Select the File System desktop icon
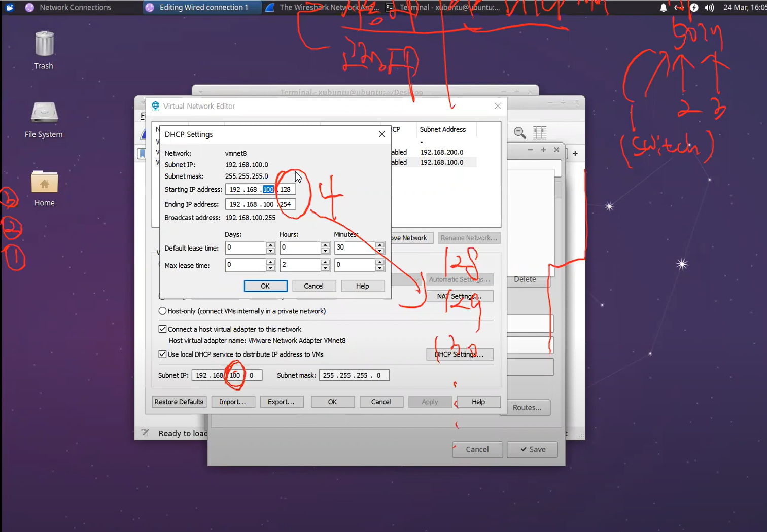Screen dimensions: 767x532 [44, 120]
